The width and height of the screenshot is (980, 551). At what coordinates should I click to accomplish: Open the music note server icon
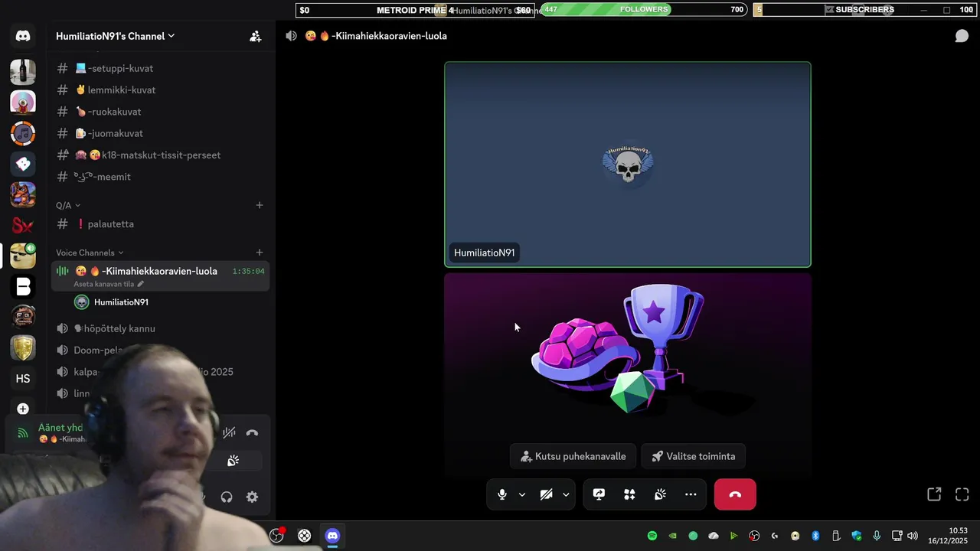click(23, 133)
